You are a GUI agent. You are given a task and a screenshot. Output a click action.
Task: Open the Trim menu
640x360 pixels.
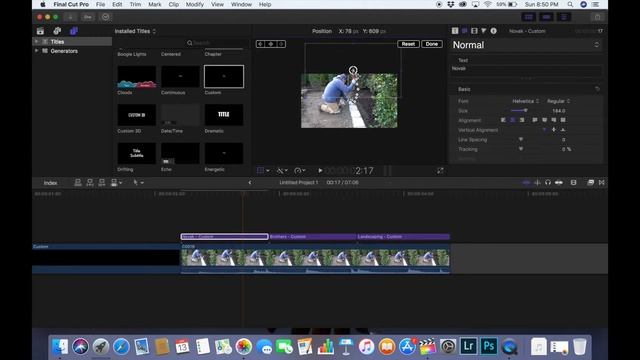135,4
